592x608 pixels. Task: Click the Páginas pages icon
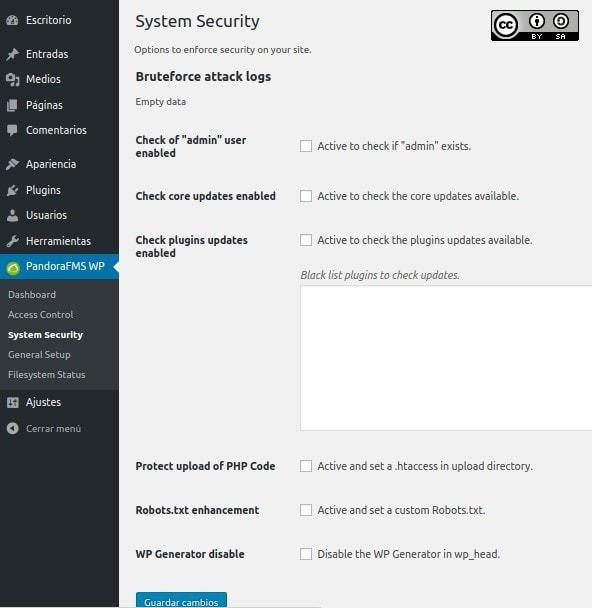pyautogui.click(x=12, y=105)
